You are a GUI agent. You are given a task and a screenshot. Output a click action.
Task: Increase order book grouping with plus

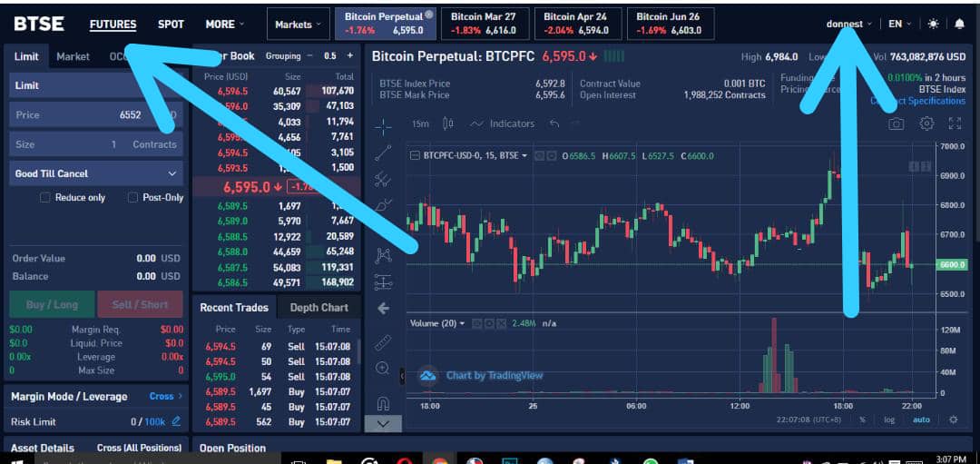350,55
